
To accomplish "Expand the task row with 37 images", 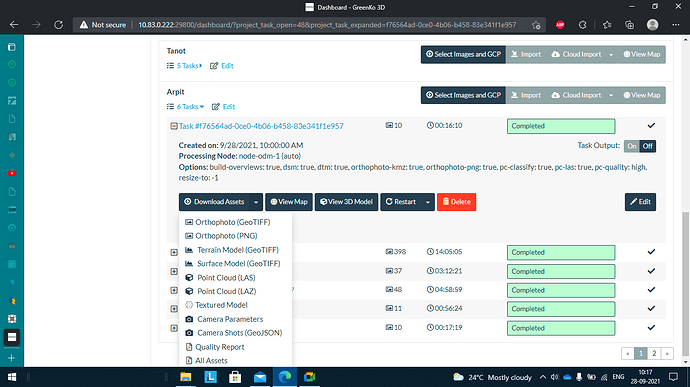I will [x=174, y=272].
